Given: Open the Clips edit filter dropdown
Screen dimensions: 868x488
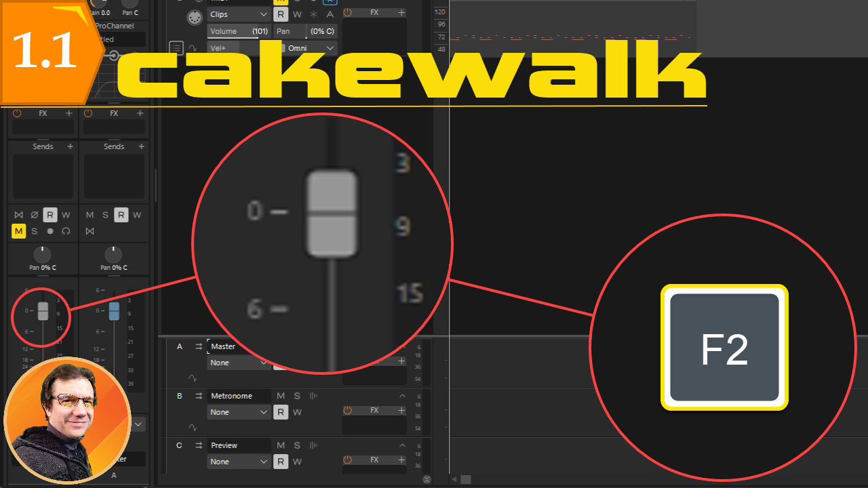Looking at the screenshot, I should 239,14.
